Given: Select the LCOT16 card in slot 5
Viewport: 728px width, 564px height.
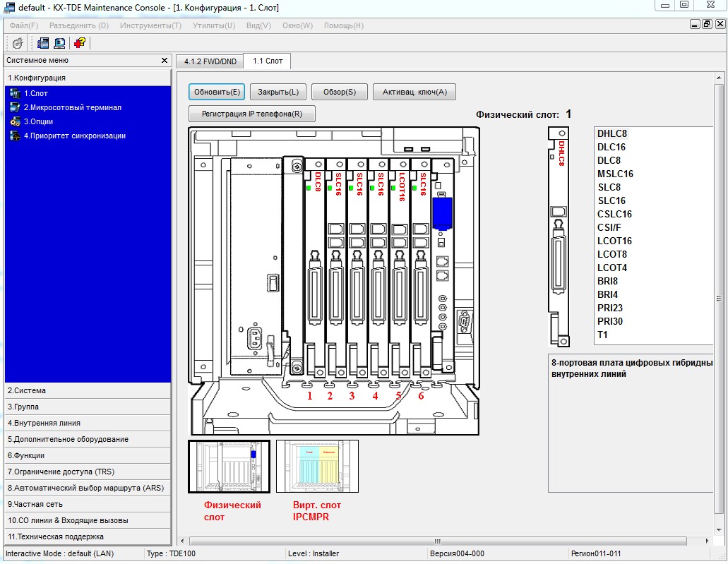Looking at the screenshot, I should [x=401, y=268].
